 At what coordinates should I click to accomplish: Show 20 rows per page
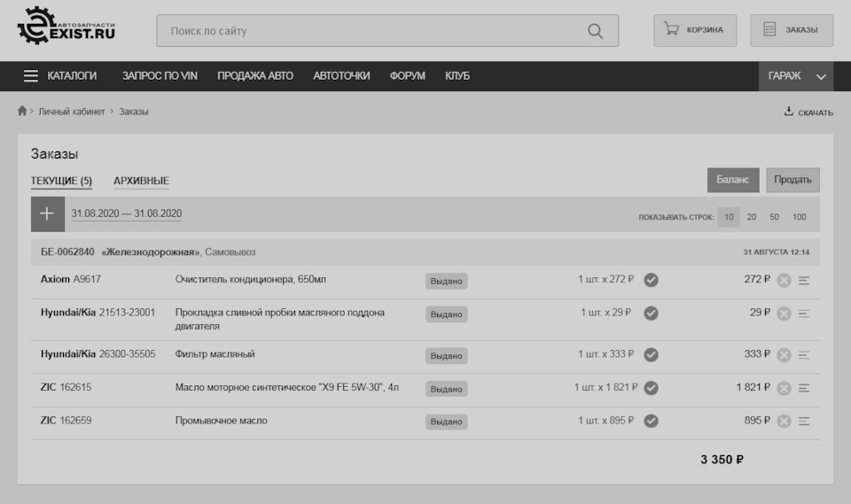pyautogui.click(x=751, y=217)
